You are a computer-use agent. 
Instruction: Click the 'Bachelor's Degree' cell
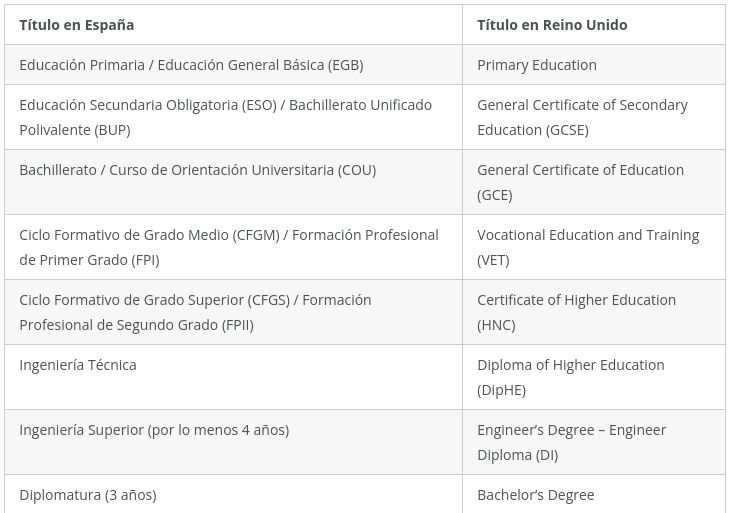(535, 495)
